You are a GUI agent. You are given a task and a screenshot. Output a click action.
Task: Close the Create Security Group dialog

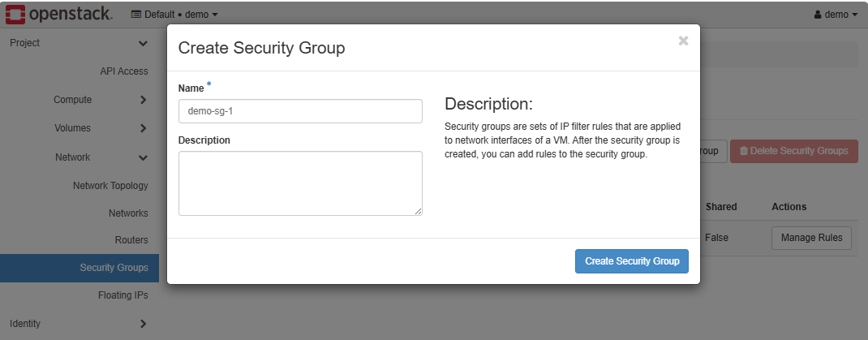[683, 41]
